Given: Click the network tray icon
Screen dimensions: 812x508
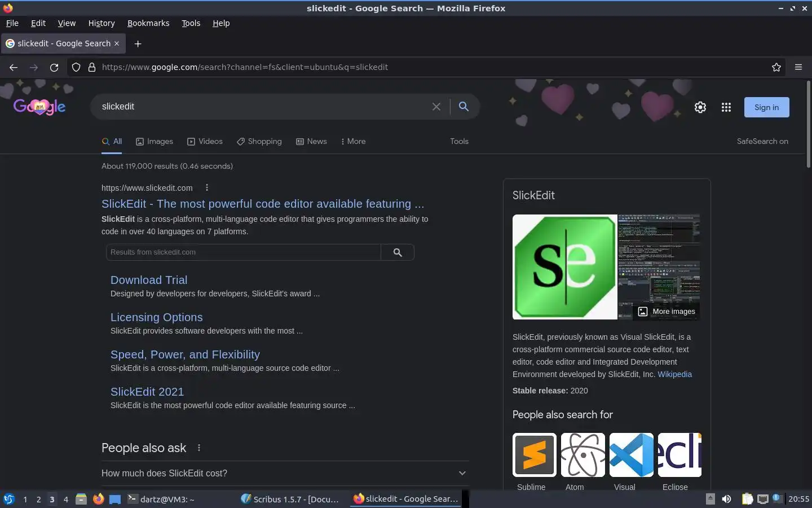Looking at the screenshot, I should (x=763, y=499).
